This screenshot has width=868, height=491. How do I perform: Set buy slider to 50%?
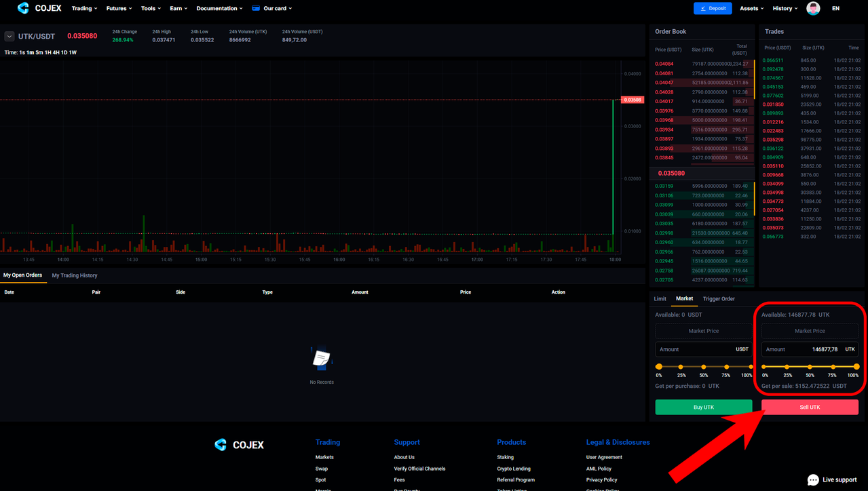coord(704,367)
